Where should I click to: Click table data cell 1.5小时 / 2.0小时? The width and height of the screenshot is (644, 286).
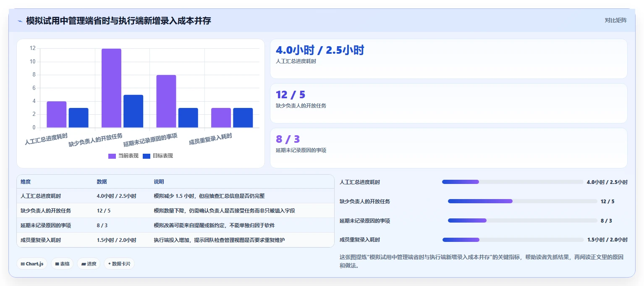click(x=116, y=240)
